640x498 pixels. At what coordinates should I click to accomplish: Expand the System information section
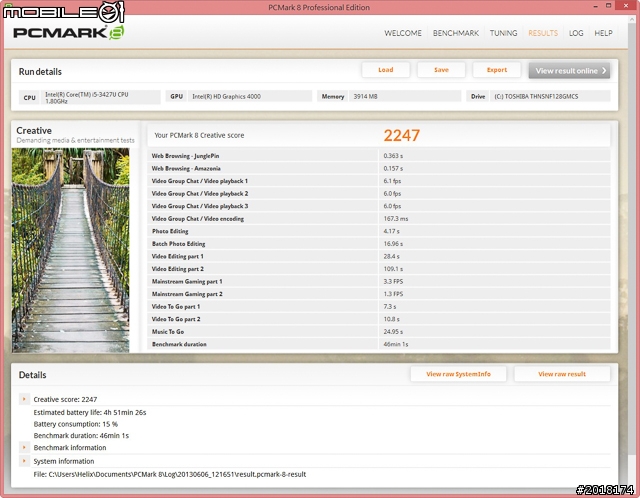(24, 461)
